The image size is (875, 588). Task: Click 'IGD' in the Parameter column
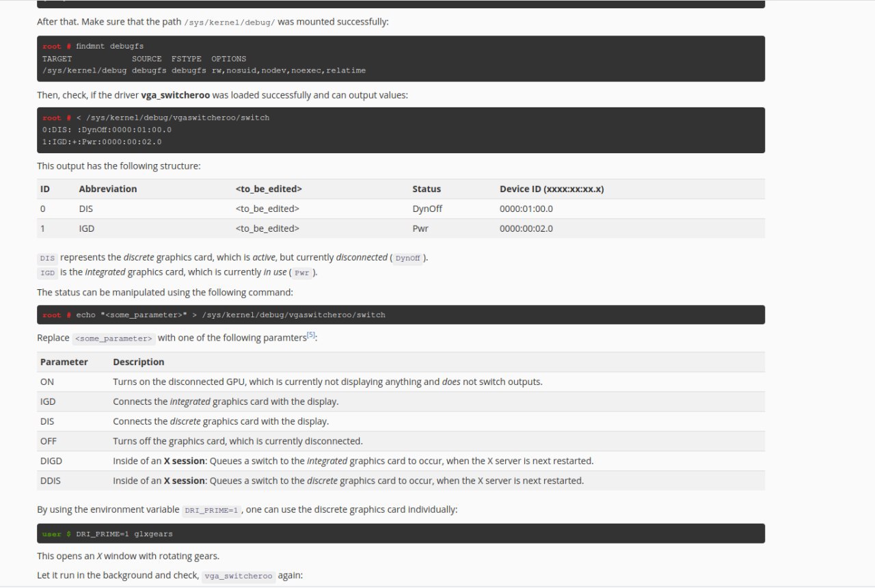[x=48, y=401]
